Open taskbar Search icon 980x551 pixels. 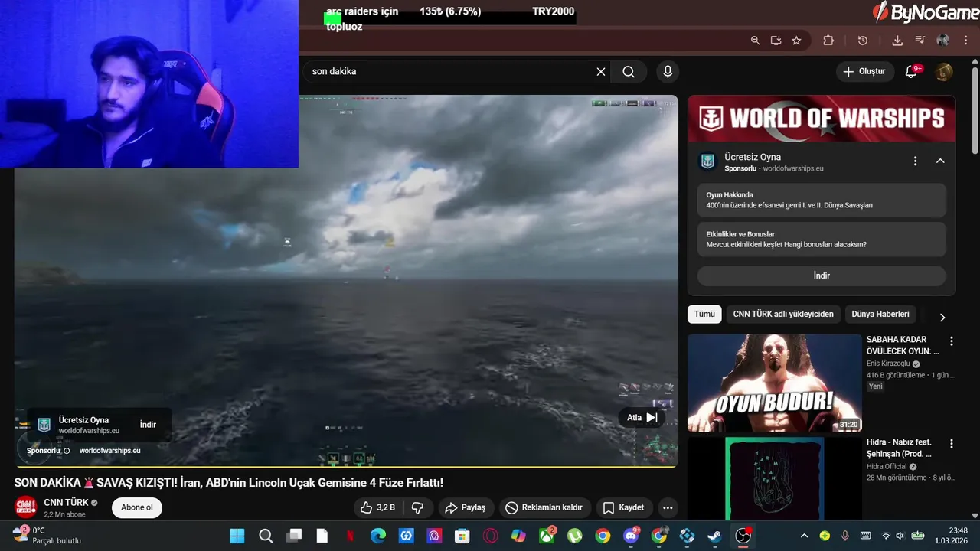point(266,536)
